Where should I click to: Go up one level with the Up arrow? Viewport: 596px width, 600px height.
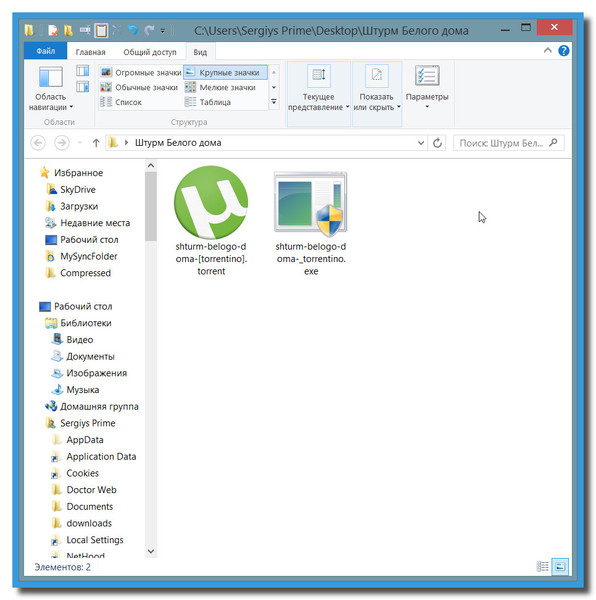coord(96,143)
